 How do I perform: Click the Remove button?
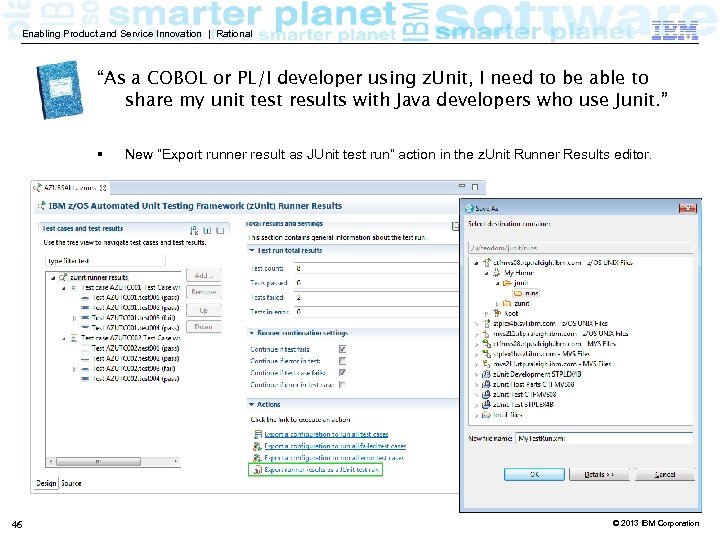[x=203, y=292]
